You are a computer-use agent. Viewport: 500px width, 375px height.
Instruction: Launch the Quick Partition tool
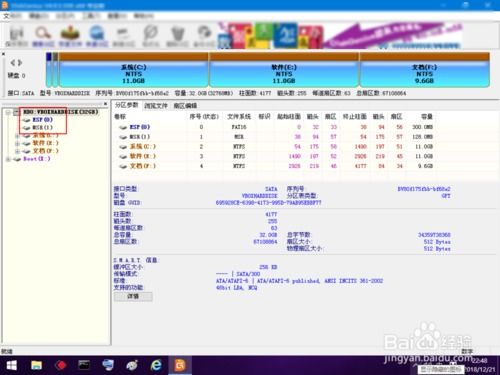(97, 36)
